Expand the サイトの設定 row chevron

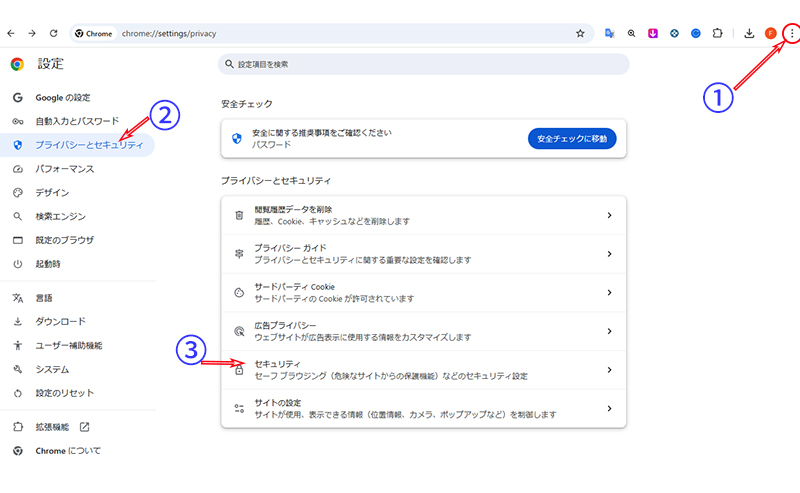609,408
